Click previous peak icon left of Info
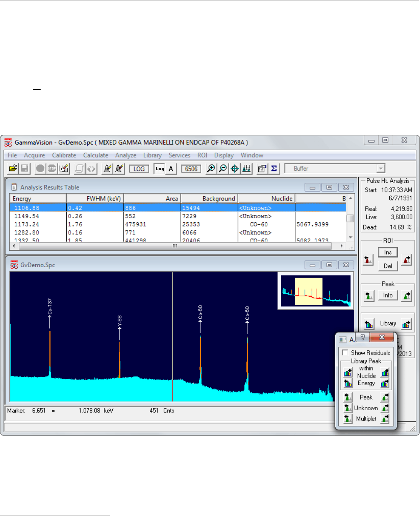 click(x=369, y=296)
